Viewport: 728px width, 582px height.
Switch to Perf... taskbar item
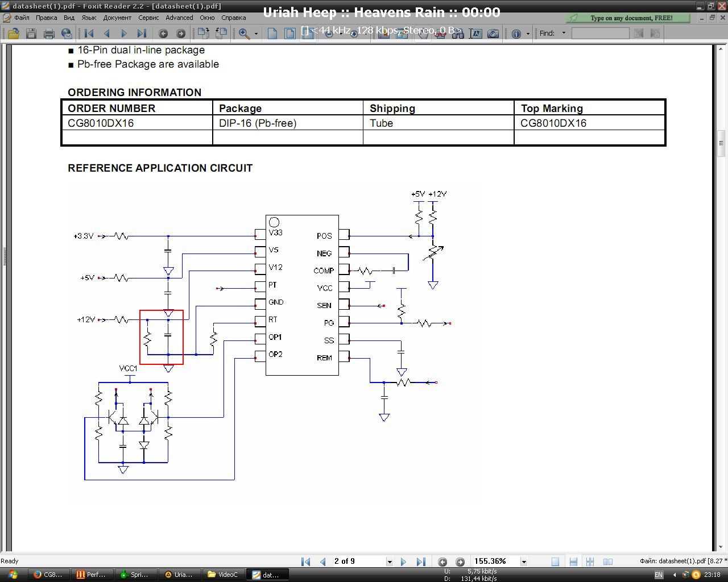[x=91, y=575]
